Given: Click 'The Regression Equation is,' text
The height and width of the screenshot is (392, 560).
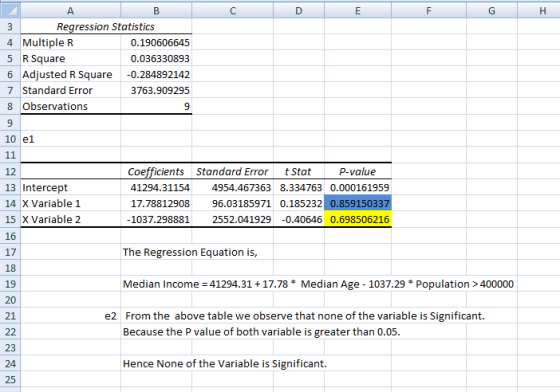Looking at the screenshot, I should click(x=190, y=252).
